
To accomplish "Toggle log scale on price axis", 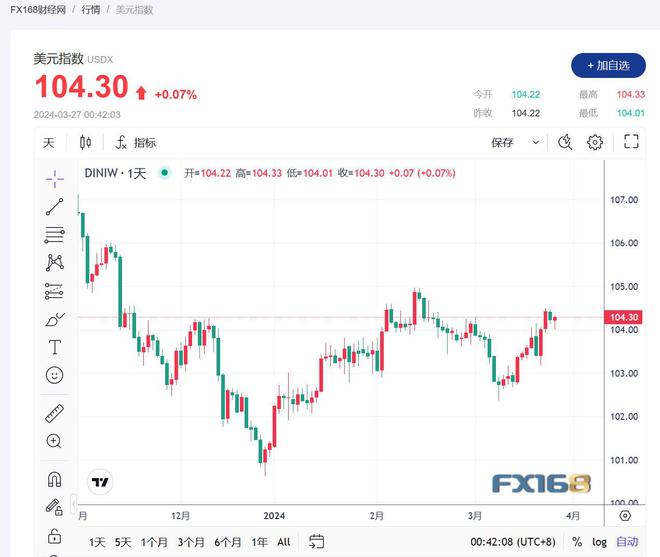I will click(x=599, y=542).
